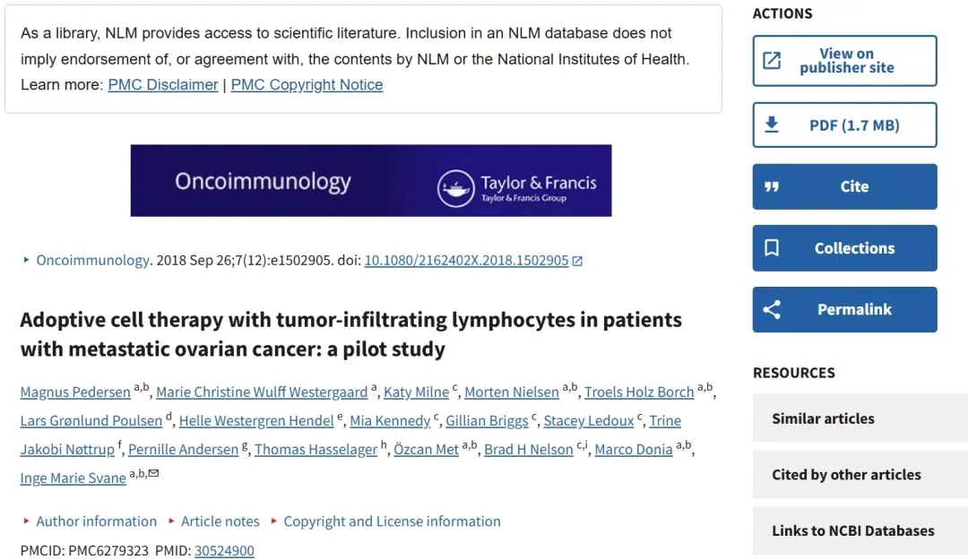Click the Taylor & Francis logo banner
This screenshot has width=968, height=560.
click(371, 180)
